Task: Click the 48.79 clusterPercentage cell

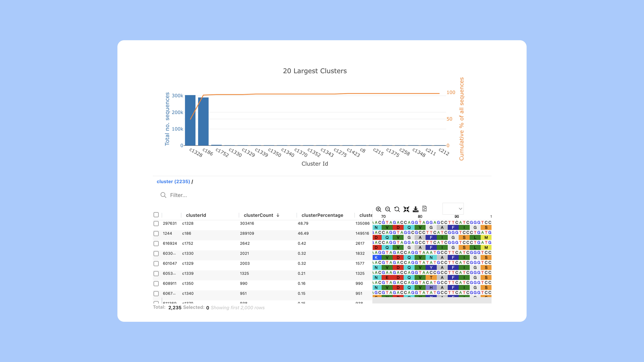Action: click(x=303, y=223)
